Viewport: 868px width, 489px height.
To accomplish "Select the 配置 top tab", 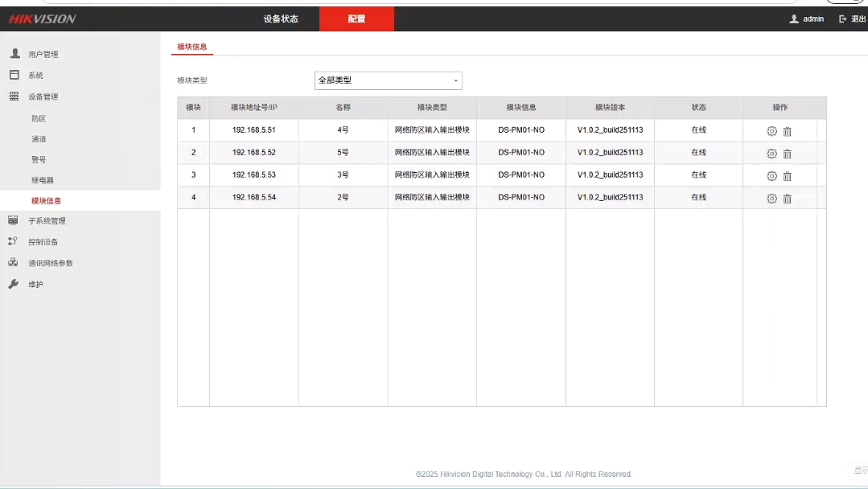I will [356, 19].
